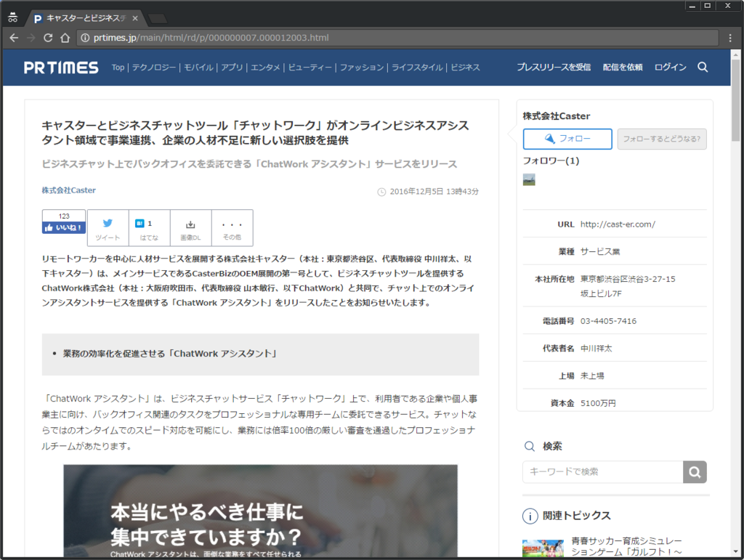Screen dimensions: 744x560
Task: Click the PR TIMES logo
Action: 61,68
